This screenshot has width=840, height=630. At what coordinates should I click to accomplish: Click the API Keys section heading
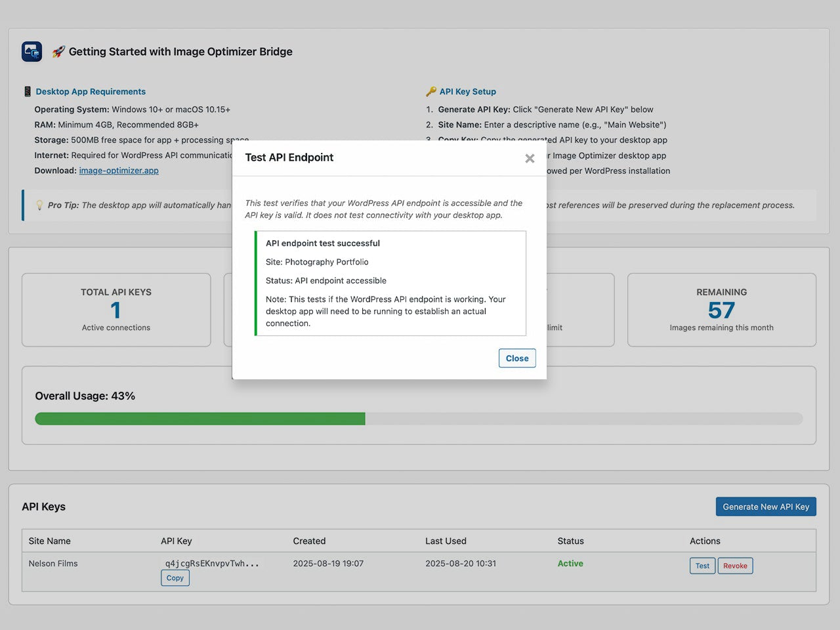tap(43, 507)
